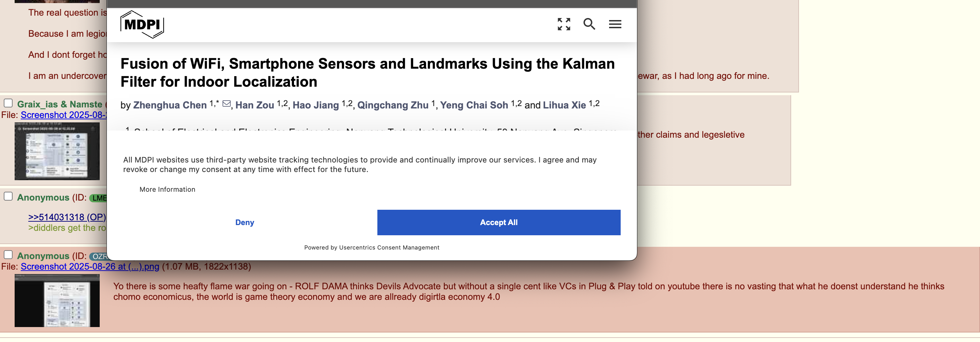Open Screenshot 2025-08-26 at (...).png file link
The height and width of the screenshot is (342, 980).
(x=90, y=267)
